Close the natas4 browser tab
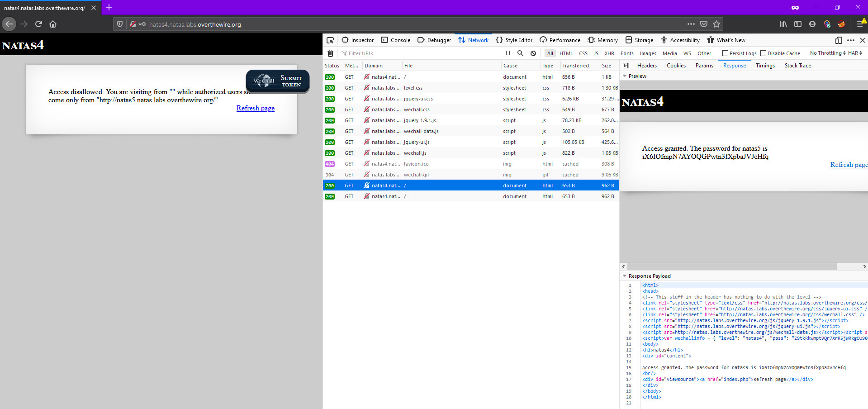Viewport: 868px width, 409px height. point(94,8)
